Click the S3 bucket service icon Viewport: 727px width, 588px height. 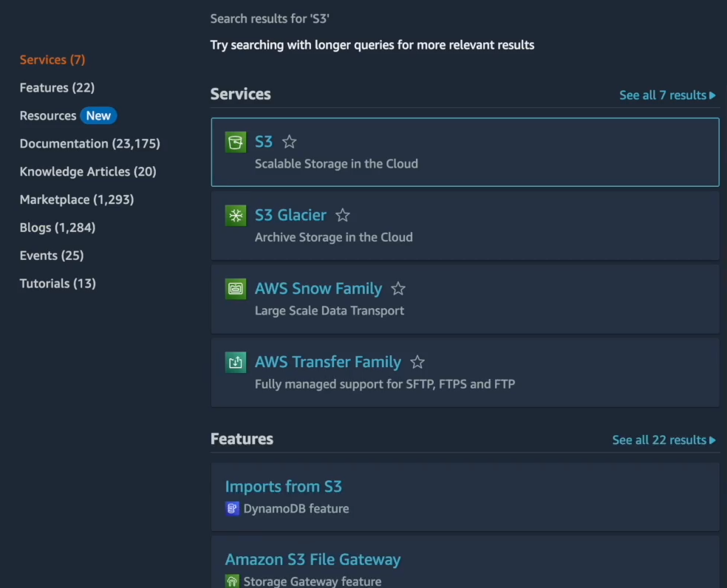(235, 141)
